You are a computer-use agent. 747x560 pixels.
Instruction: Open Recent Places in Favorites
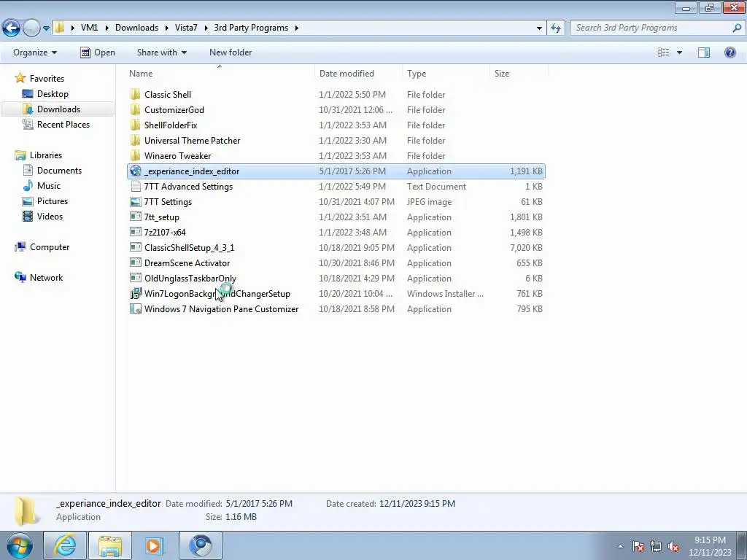(x=63, y=124)
